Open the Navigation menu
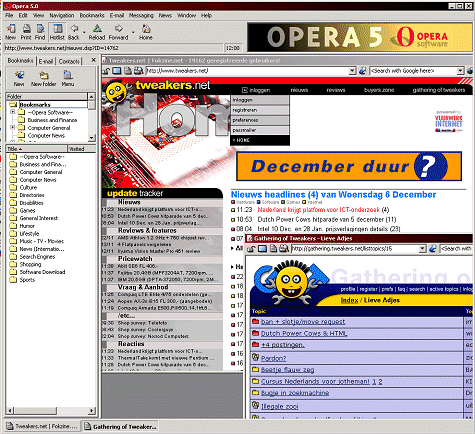 tap(62, 15)
